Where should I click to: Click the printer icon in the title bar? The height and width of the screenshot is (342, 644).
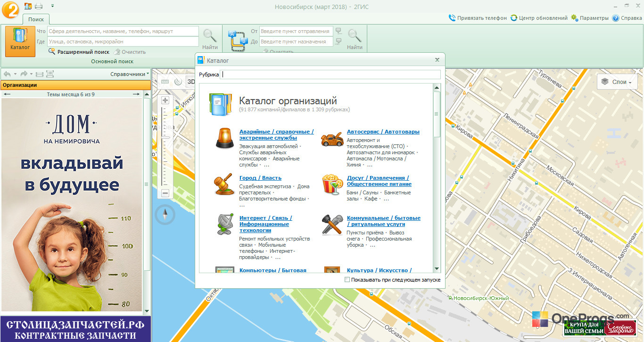[x=39, y=6]
